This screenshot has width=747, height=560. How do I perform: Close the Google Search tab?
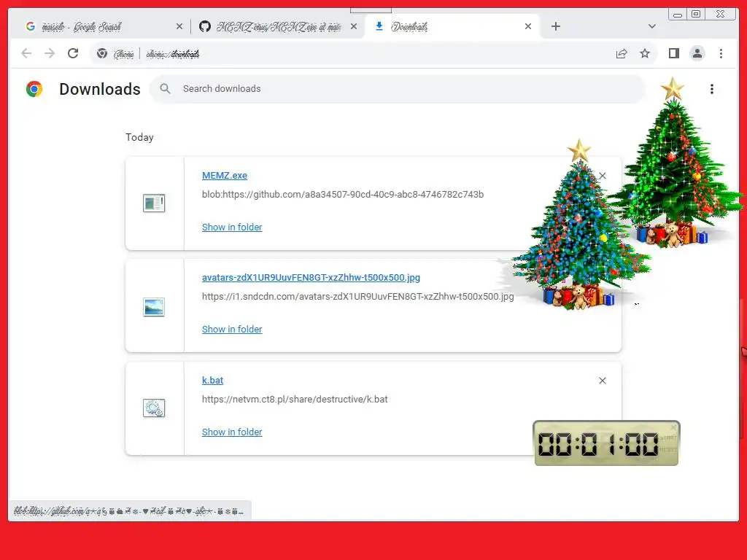point(179,27)
